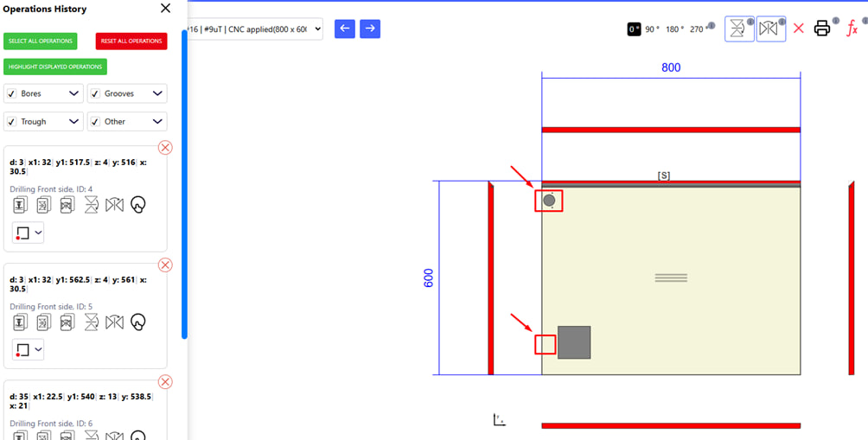Toggle the Grooves checkbox
This screenshot has height=440, width=868.
tap(95, 93)
